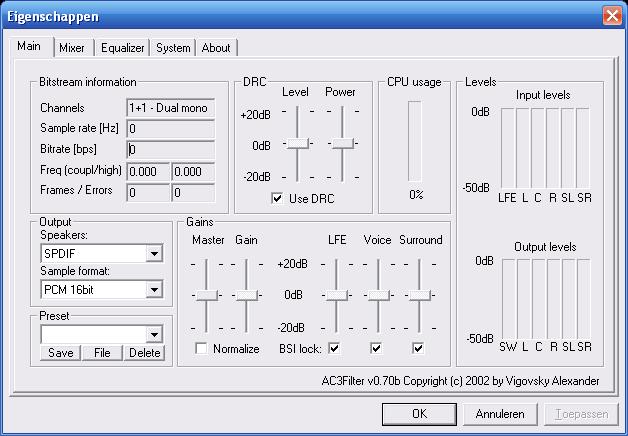Screen dimensions: 628x436
Task: Click the Save preset button
Action: [60, 352]
